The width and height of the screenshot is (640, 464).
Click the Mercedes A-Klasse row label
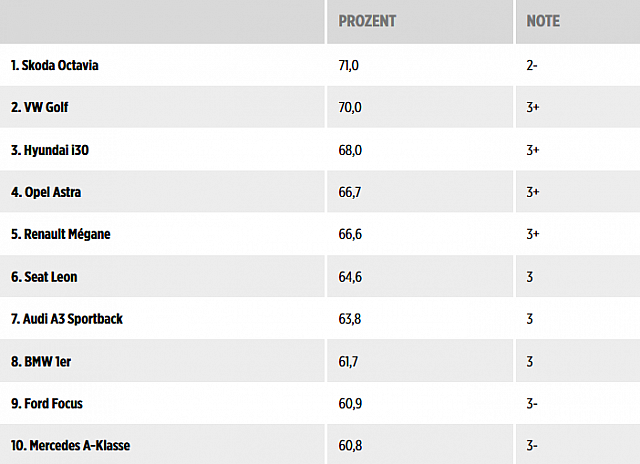point(68,445)
